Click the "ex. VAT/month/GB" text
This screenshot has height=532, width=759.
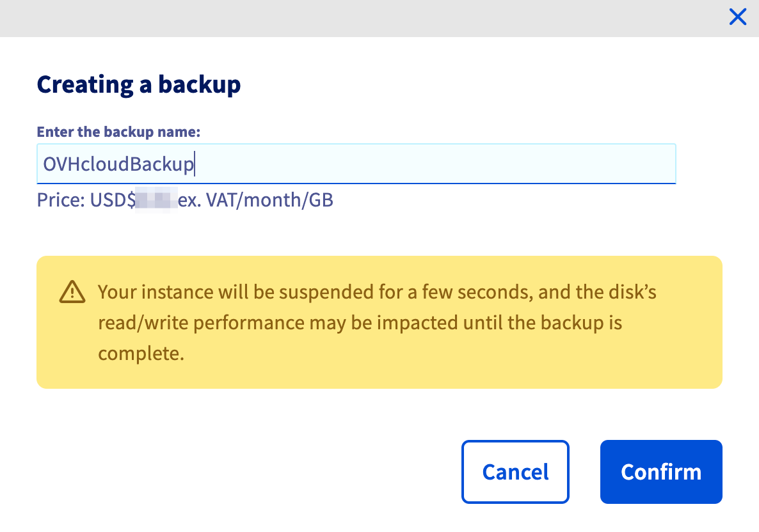(x=255, y=199)
